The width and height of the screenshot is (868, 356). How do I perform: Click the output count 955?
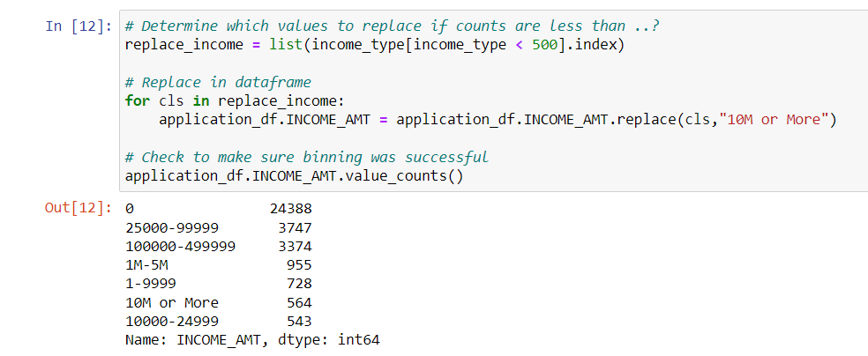tap(300, 264)
